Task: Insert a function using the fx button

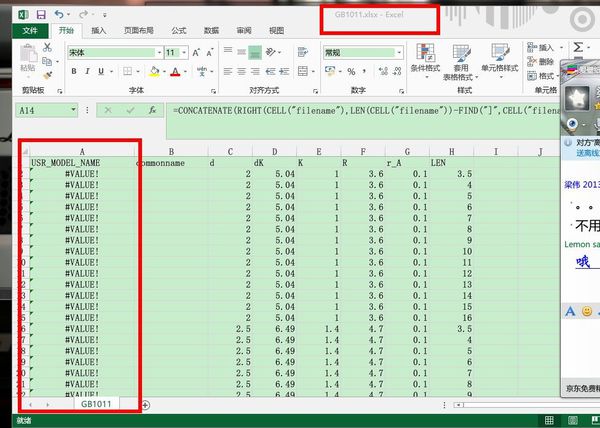Action: tap(152, 110)
